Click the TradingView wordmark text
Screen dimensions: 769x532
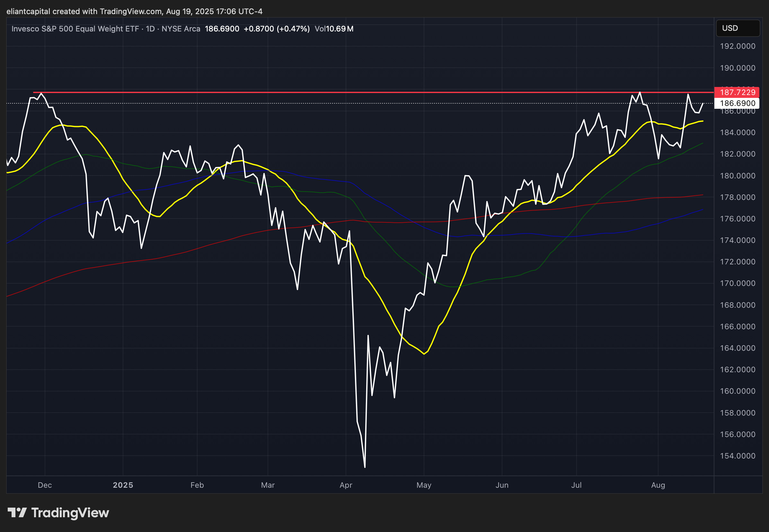tap(70, 513)
